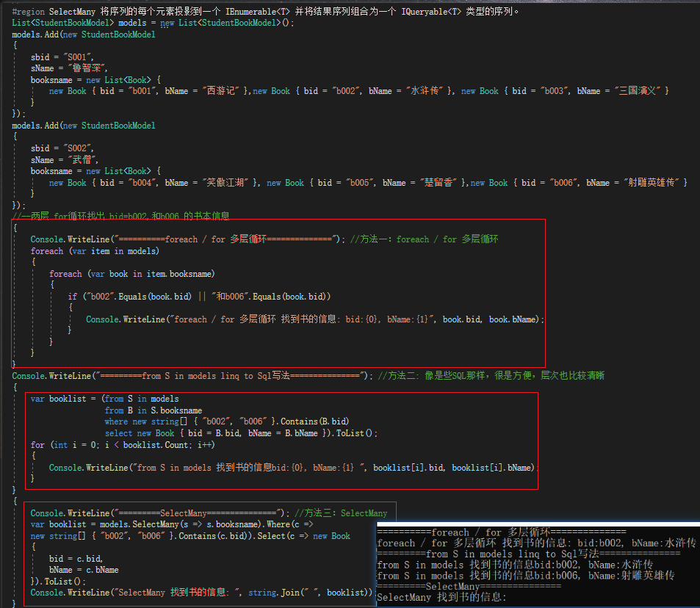Click the string.Join WriteLine statement
The height and width of the screenshot is (608, 700).
(202, 593)
